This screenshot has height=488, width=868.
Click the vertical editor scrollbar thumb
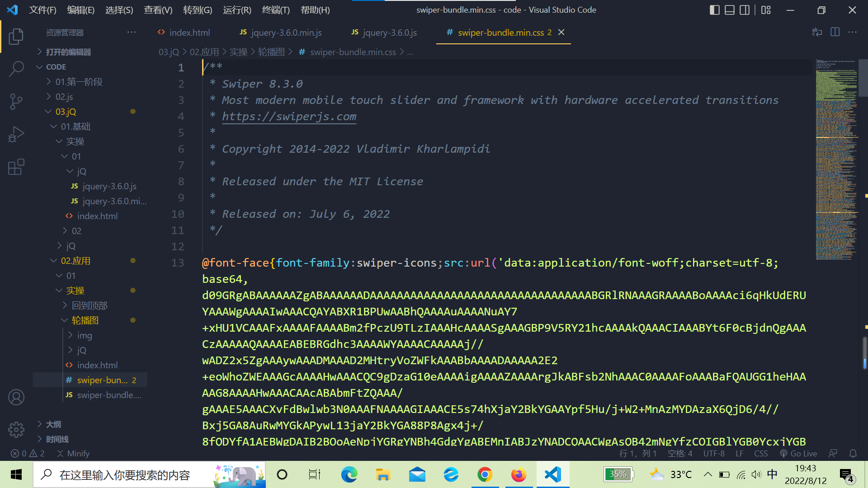pos(863,78)
